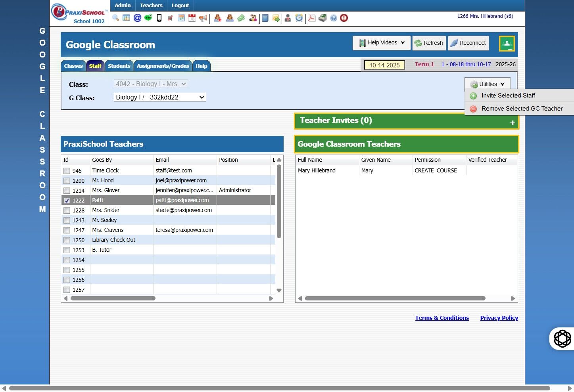
Task: Open the green chat bubble icon
Action: tap(148, 18)
